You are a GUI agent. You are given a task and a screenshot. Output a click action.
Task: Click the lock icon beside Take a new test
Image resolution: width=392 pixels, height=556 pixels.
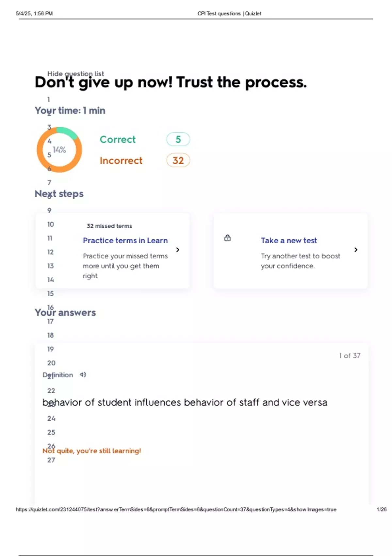(227, 238)
